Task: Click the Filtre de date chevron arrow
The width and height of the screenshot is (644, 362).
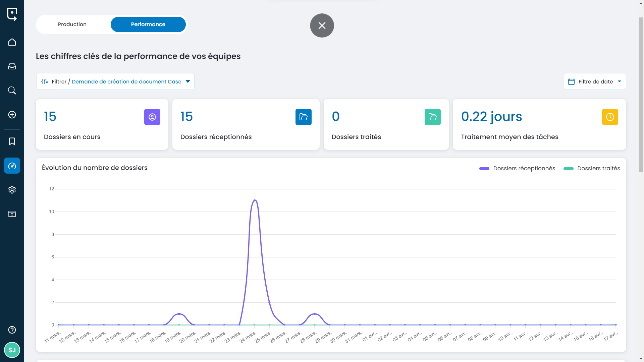Action: point(620,81)
